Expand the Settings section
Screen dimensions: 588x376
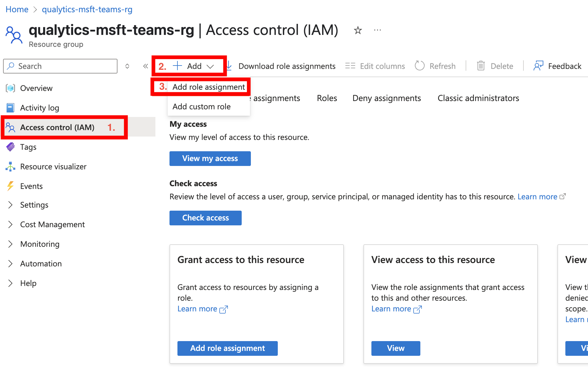pos(34,205)
